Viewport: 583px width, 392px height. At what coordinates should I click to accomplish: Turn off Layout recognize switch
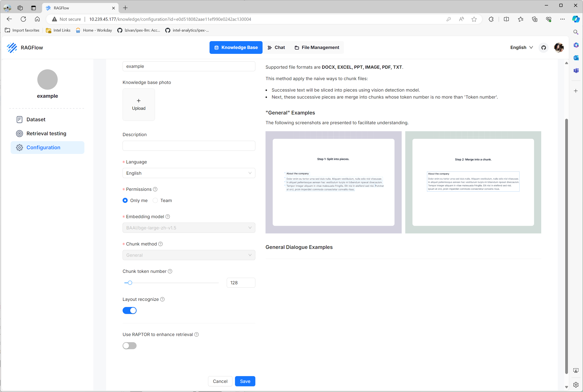click(130, 311)
